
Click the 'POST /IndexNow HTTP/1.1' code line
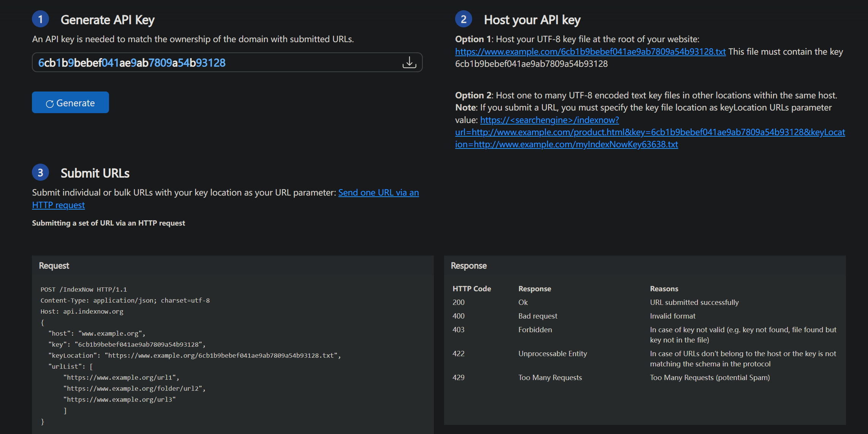[84, 289]
